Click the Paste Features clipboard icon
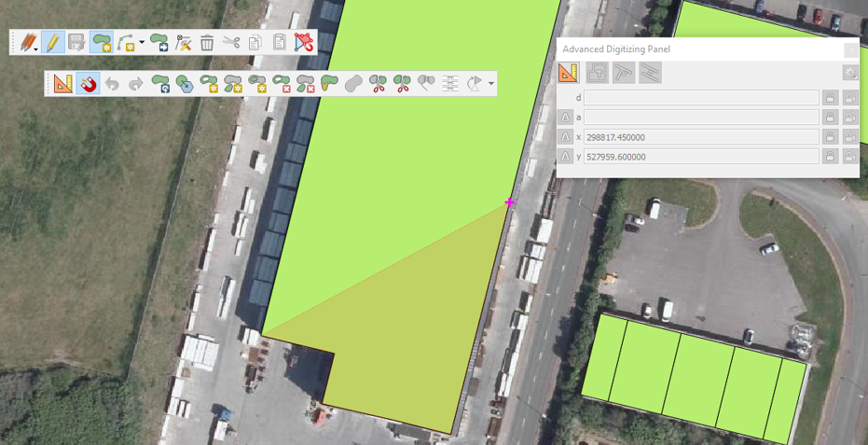This screenshot has height=445, width=868. (280, 42)
